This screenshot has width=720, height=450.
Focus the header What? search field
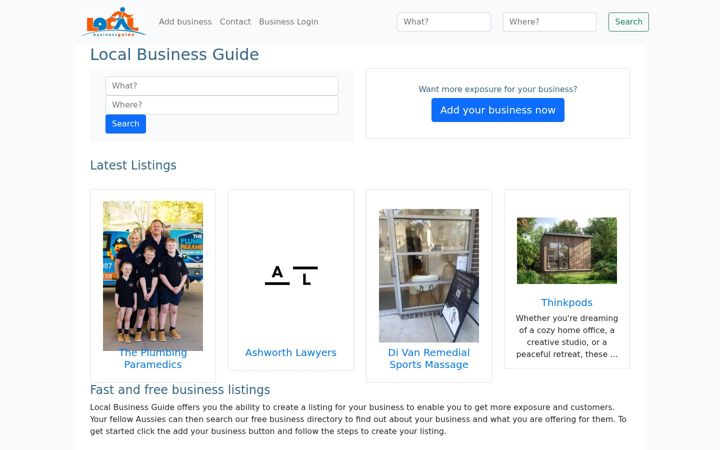pos(444,22)
